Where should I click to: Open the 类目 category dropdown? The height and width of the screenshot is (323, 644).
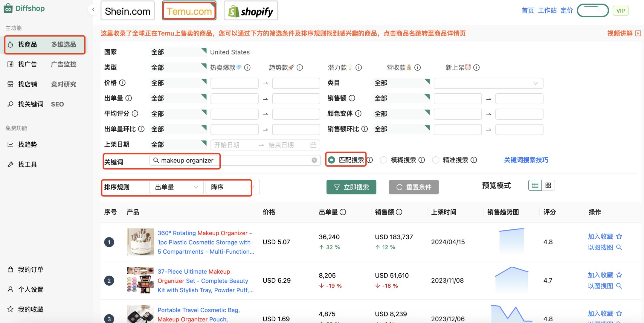tap(489, 83)
